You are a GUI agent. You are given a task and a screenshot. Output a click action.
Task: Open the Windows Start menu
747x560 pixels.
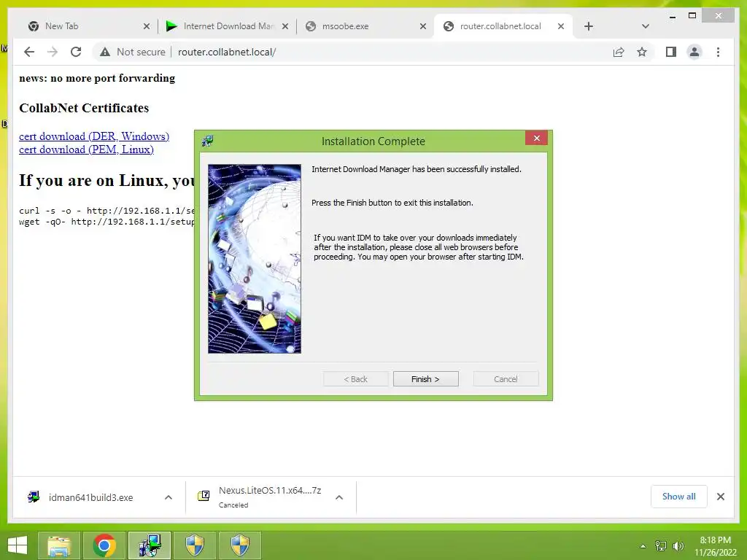pyautogui.click(x=18, y=545)
